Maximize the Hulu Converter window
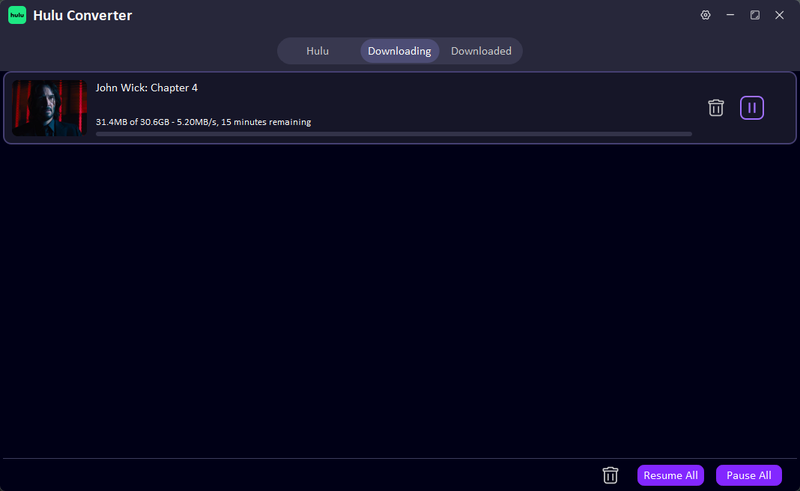Screen dimensions: 800x491 pos(755,15)
